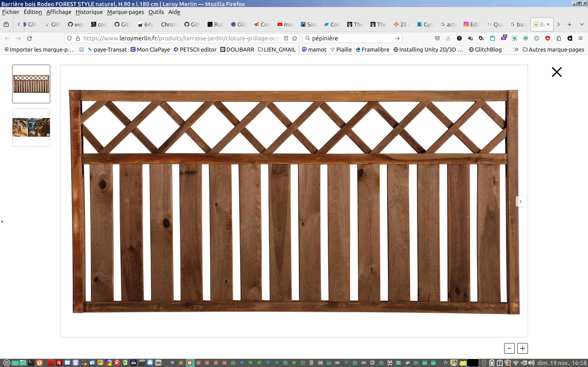
Task: Toggle reader view in the address bar
Action: tap(286, 38)
